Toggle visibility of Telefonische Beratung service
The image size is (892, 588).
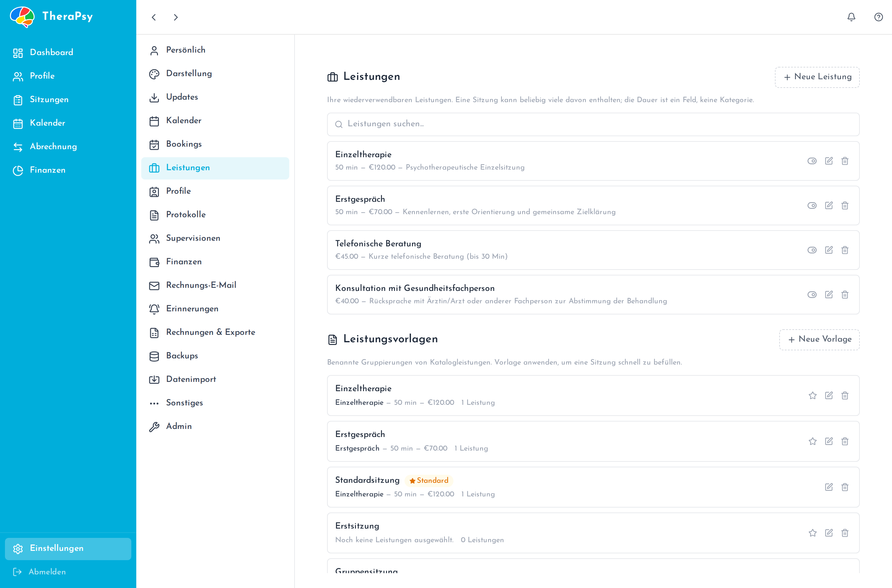(812, 250)
